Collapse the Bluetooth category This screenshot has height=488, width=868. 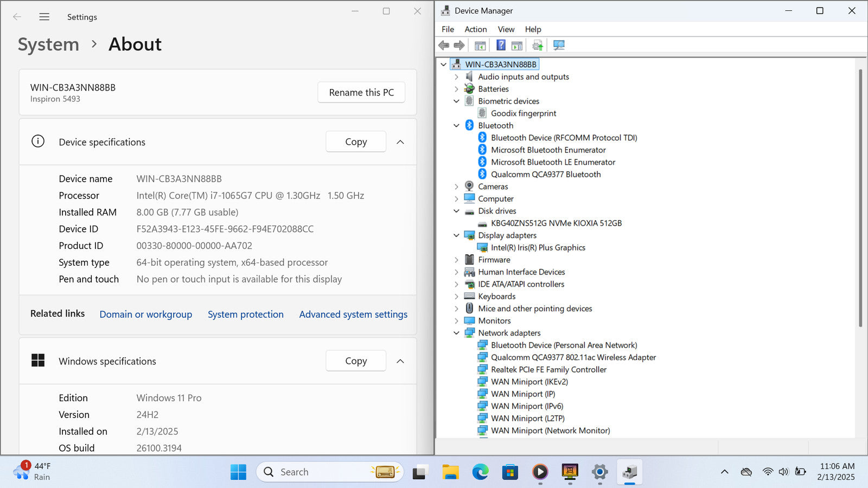(x=456, y=126)
